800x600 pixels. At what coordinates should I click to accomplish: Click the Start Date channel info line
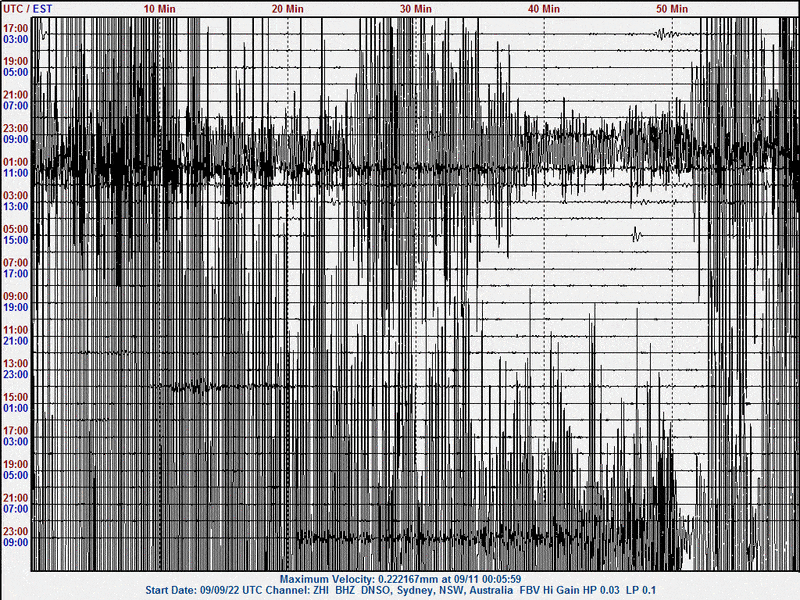click(x=400, y=590)
